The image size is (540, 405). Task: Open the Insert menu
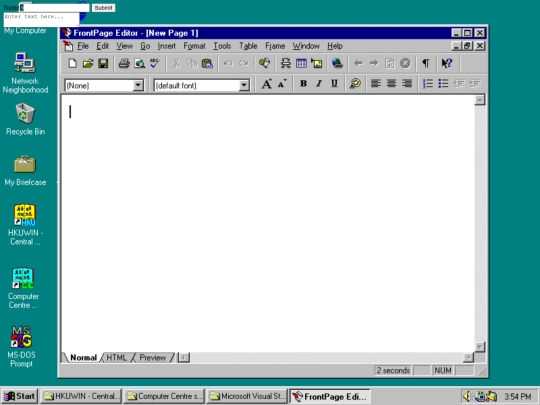(x=167, y=46)
